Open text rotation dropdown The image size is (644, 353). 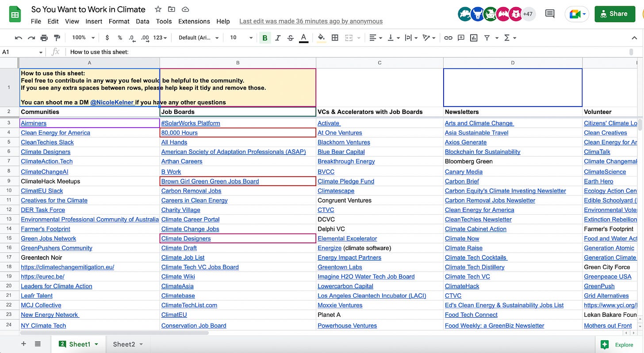coord(429,38)
